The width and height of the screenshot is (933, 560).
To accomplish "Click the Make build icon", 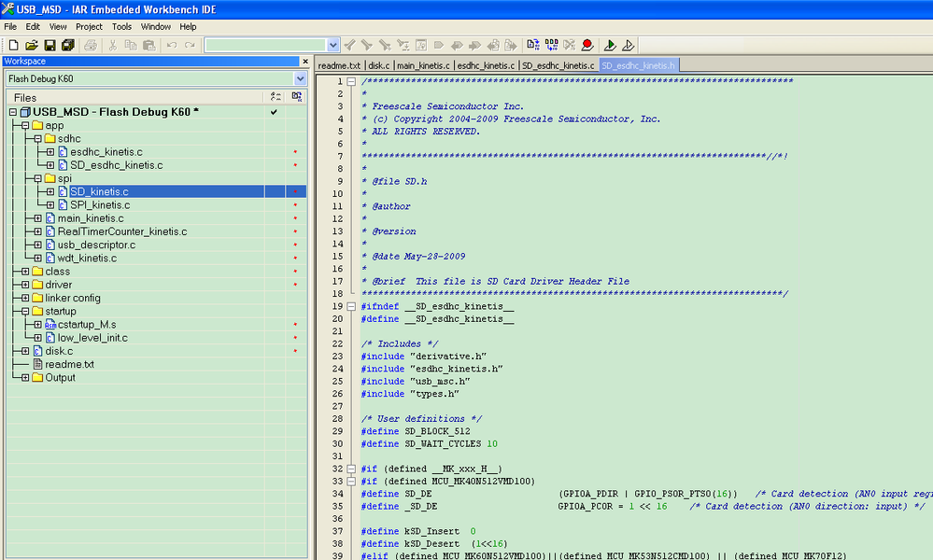I will (x=552, y=45).
